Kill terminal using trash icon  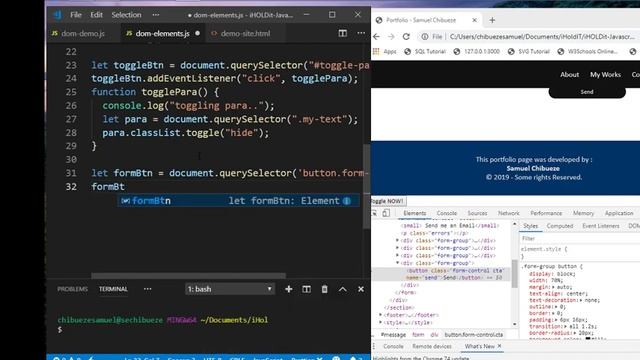(324, 289)
